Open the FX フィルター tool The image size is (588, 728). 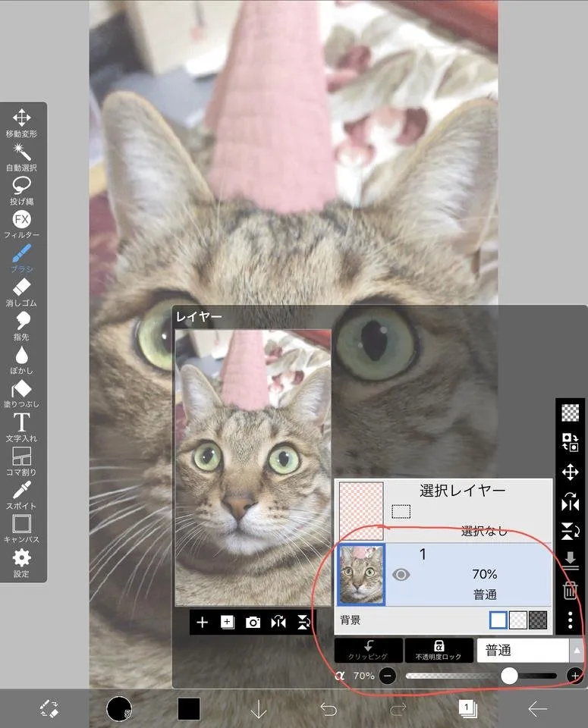tap(21, 224)
